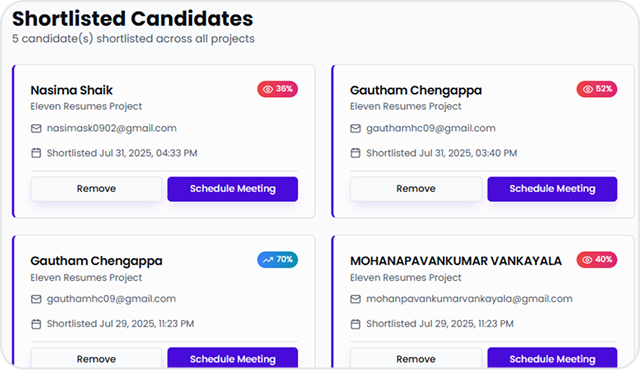The width and height of the screenshot is (640, 370).
Task: Schedule Meeting with Nasima Shaik
Action: click(x=233, y=189)
